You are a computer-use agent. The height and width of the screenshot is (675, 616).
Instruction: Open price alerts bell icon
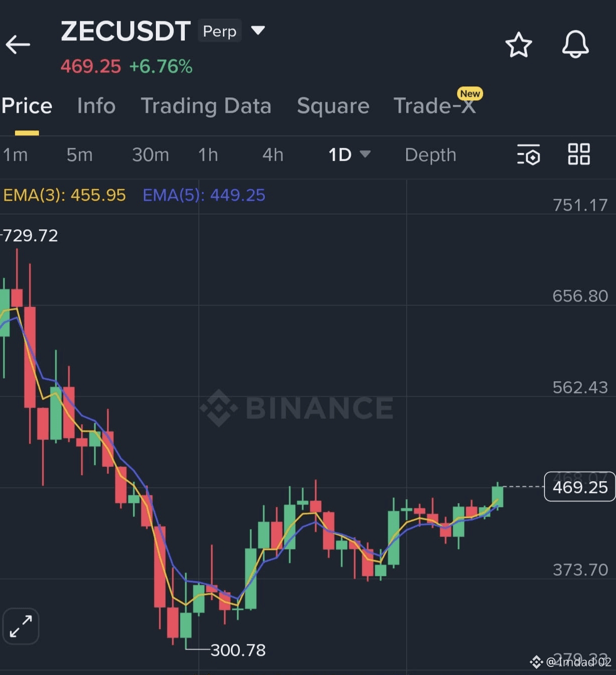pos(576,44)
